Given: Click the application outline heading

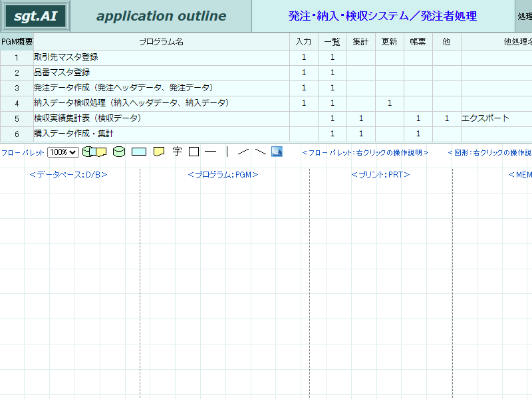Looking at the screenshot, I should tap(161, 16).
